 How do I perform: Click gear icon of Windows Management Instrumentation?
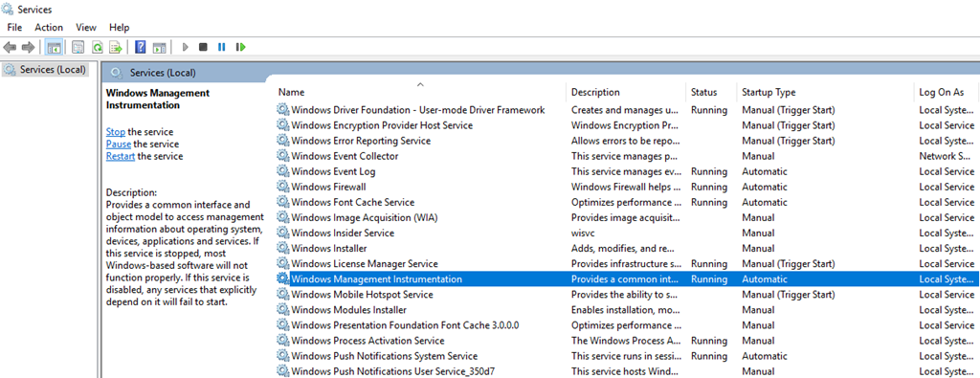(x=283, y=278)
